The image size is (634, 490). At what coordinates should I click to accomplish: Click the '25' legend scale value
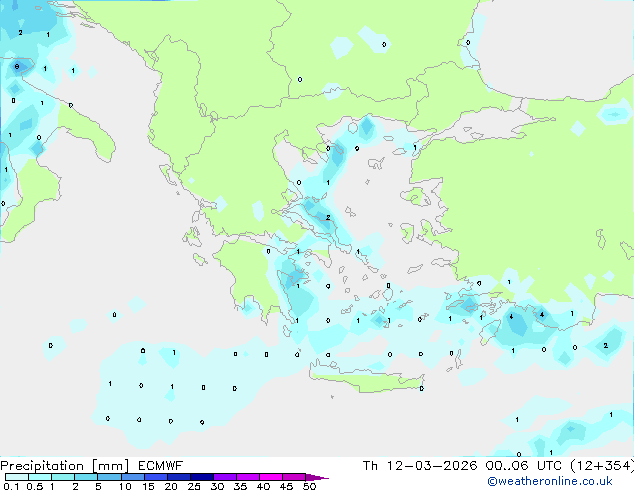tap(194, 486)
